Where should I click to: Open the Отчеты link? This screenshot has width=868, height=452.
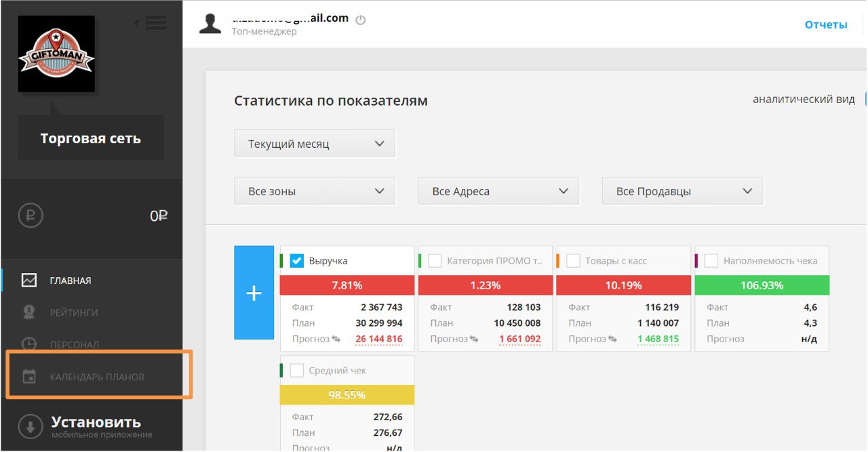(x=825, y=24)
